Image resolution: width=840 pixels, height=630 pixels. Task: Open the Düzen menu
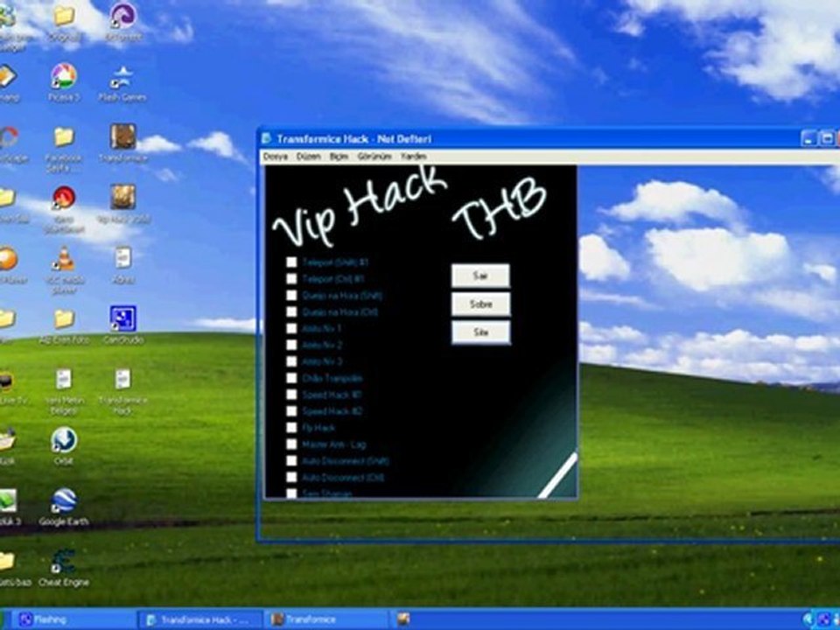309,157
